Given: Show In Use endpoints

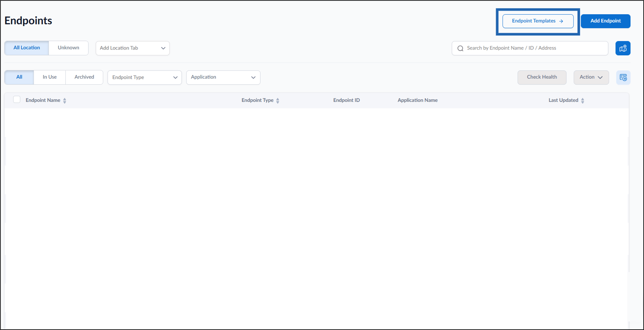Looking at the screenshot, I should pyautogui.click(x=49, y=77).
